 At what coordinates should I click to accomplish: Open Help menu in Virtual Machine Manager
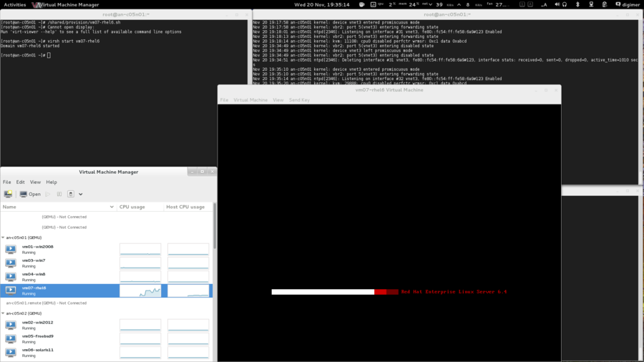(52, 182)
